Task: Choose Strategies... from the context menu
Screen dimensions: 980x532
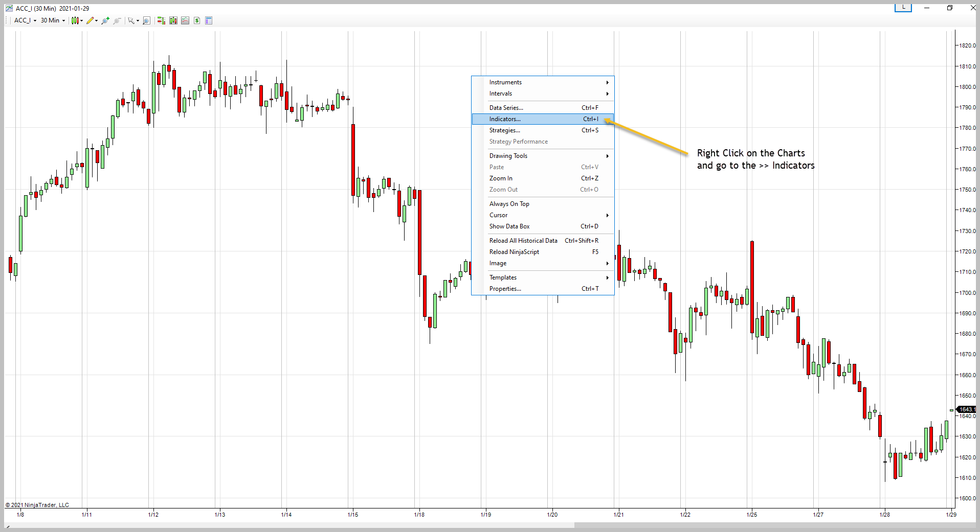Action: 543,130
